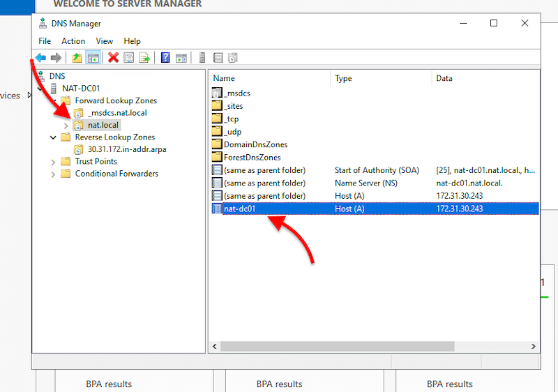
Task: Sort records by the Name column header
Action: tap(224, 78)
